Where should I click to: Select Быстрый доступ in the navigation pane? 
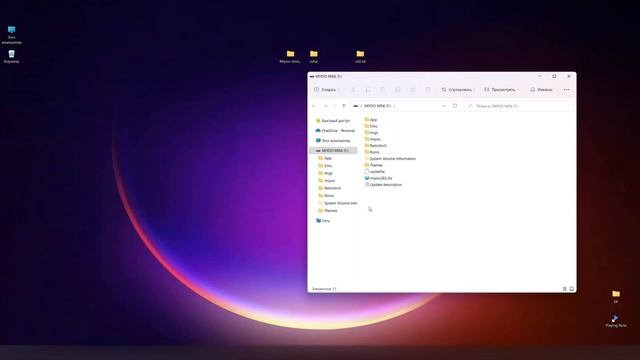pyautogui.click(x=333, y=121)
